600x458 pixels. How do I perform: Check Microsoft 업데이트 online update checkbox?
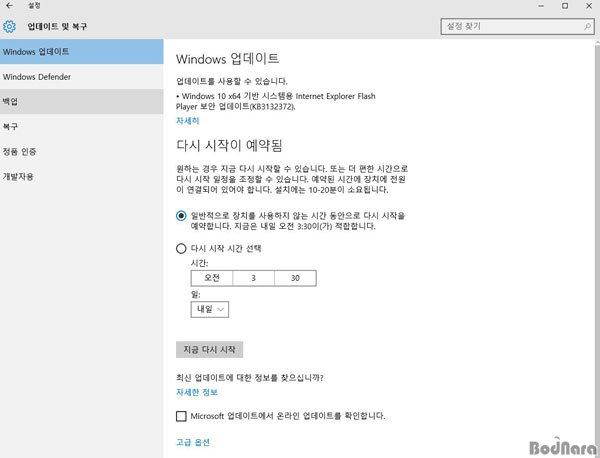click(x=181, y=416)
